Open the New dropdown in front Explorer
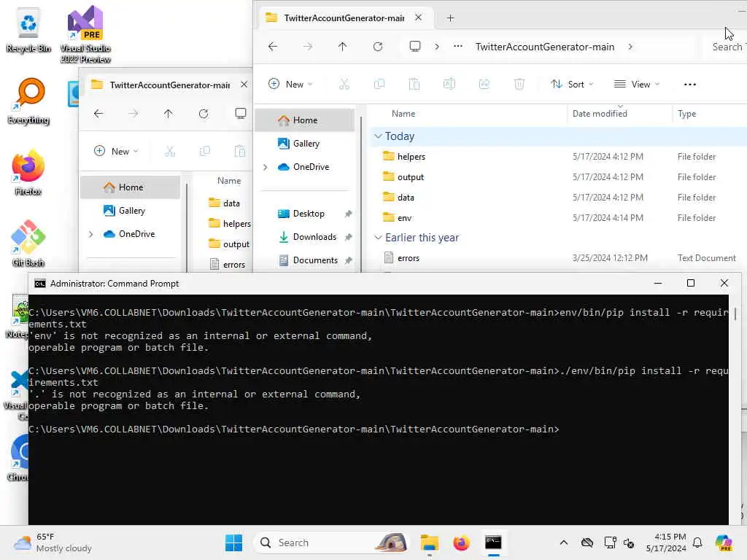Image resolution: width=747 pixels, height=560 pixels. (x=290, y=85)
